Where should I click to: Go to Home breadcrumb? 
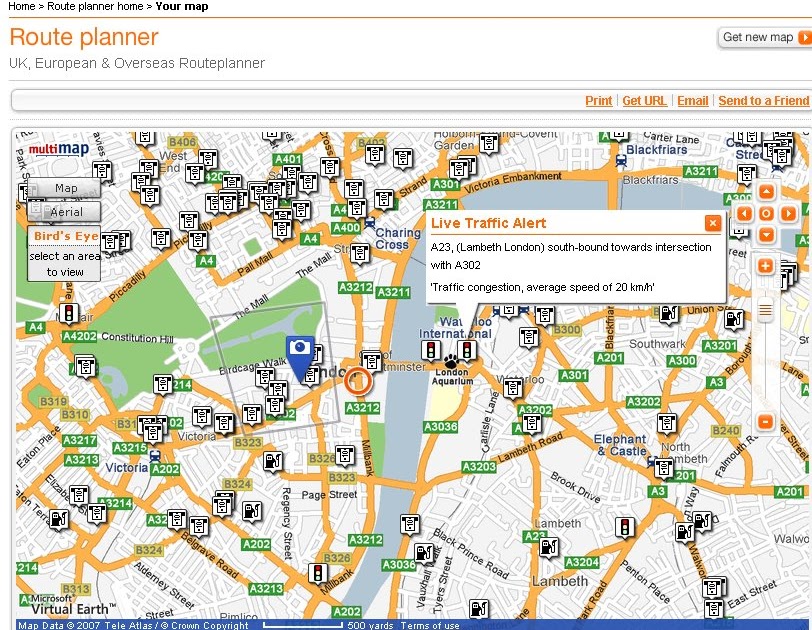(22, 6)
